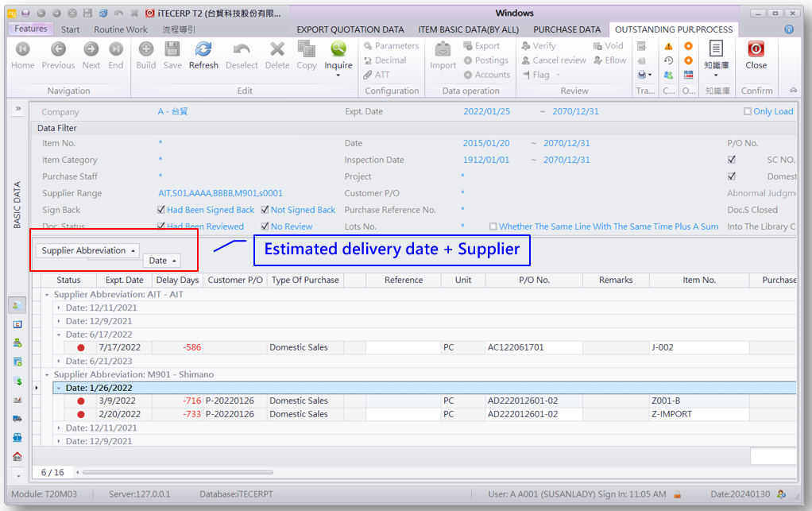The height and width of the screenshot is (511, 812).
Task: Expand the Date: 12/11/2021 group under AIT
Action: tap(59, 308)
